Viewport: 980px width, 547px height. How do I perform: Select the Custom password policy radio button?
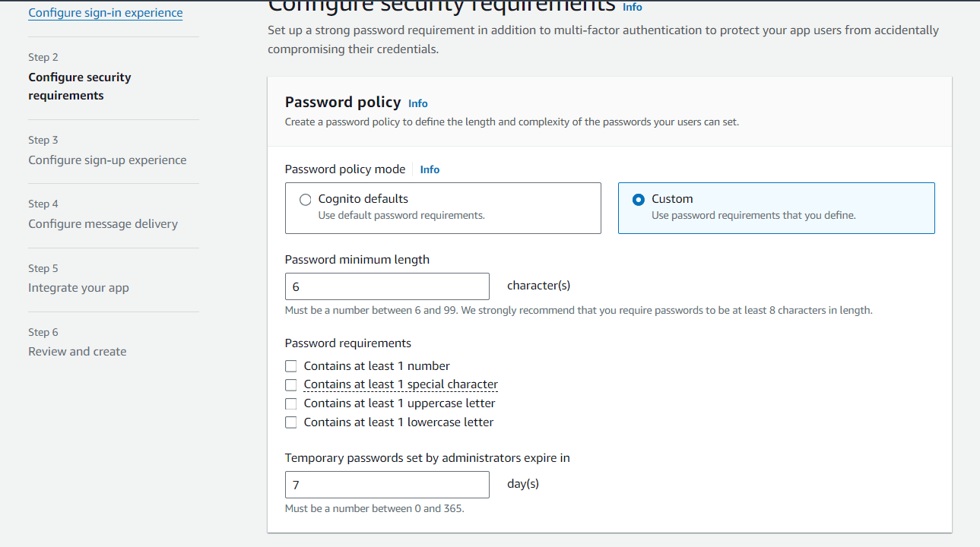pos(639,200)
